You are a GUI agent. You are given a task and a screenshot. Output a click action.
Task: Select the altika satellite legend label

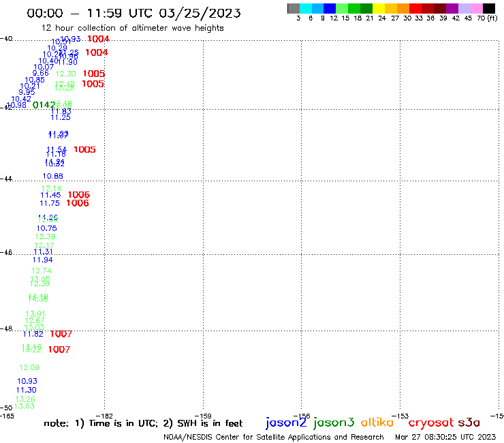(377, 422)
